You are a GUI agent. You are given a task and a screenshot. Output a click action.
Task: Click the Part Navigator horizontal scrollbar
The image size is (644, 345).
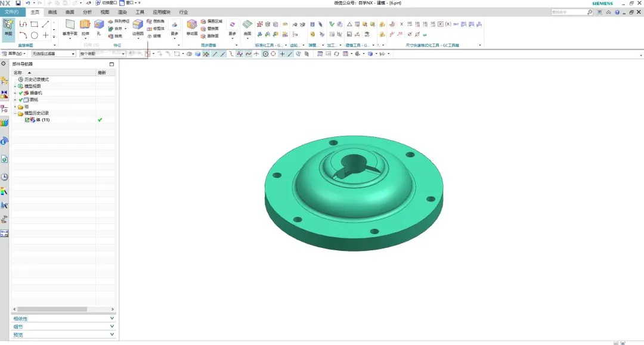(x=52, y=309)
